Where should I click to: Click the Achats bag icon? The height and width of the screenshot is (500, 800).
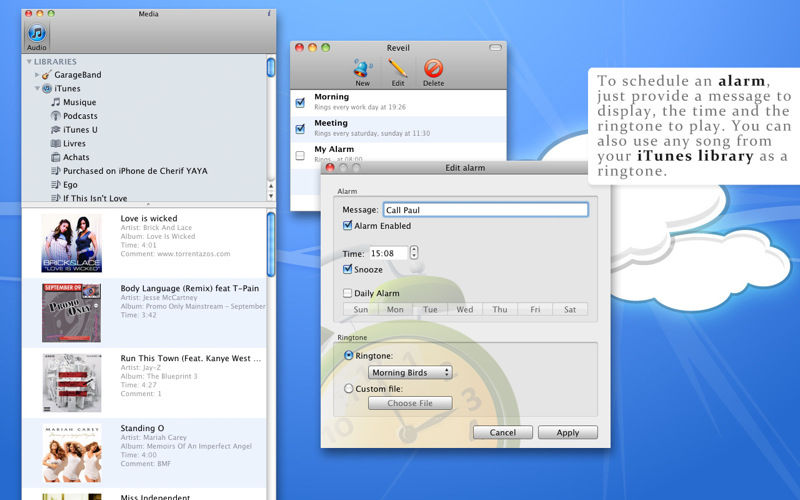coord(56,157)
